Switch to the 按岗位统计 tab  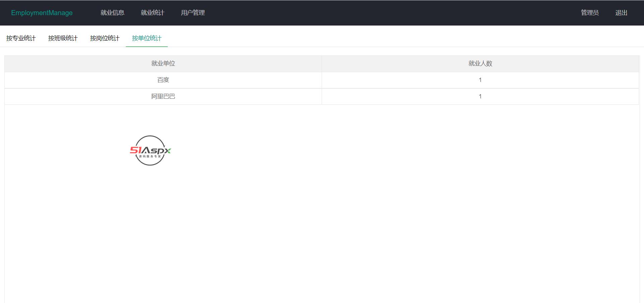(x=105, y=38)
